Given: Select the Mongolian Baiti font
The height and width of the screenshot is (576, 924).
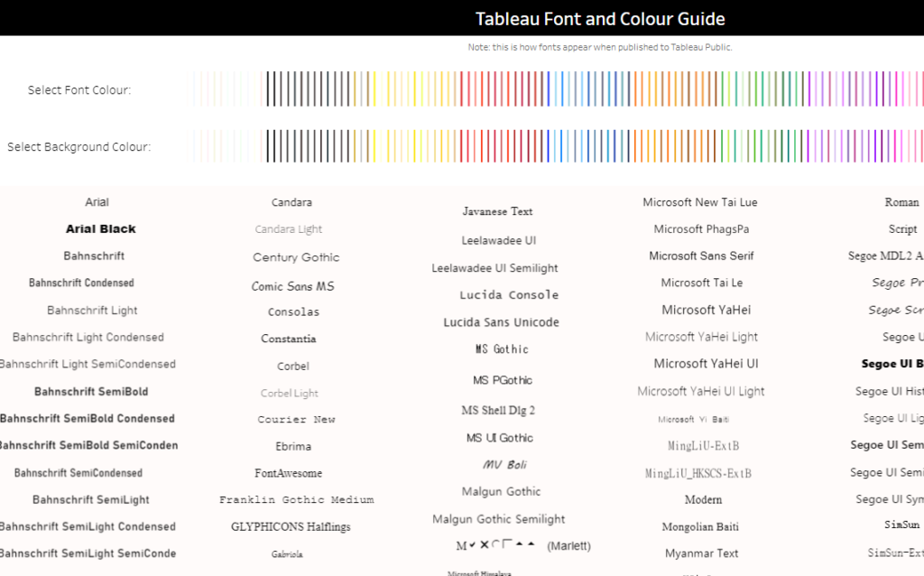Looking at the screenshot, I should pos(701,526).
